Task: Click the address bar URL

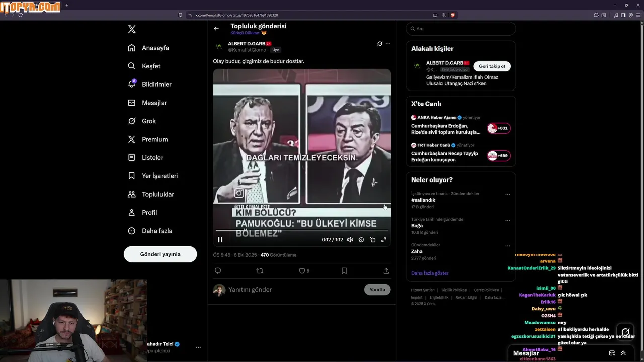Action: pos(236,15)
